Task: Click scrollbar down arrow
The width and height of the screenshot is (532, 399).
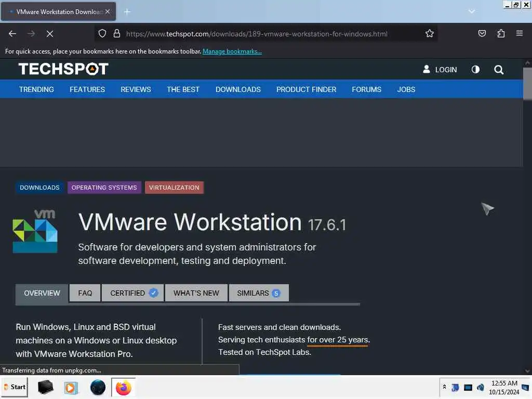Action: (x=527, y=371)
